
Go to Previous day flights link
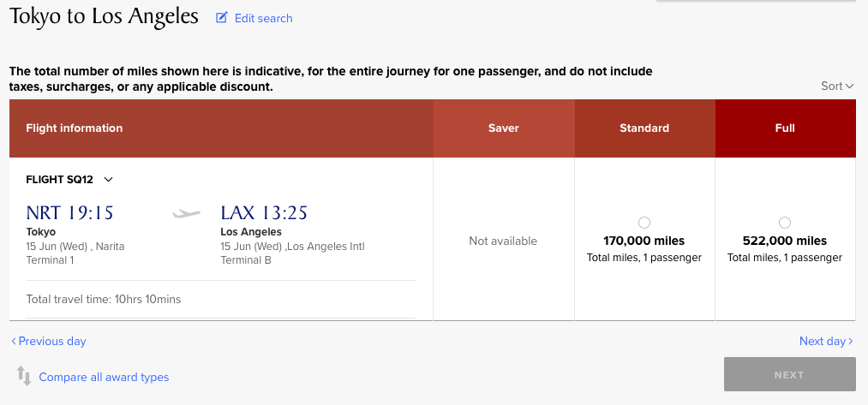[52, 342]
